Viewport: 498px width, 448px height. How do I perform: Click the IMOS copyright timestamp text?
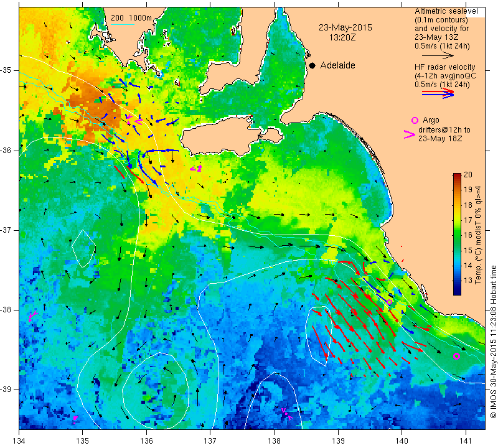tap(493, 342)
